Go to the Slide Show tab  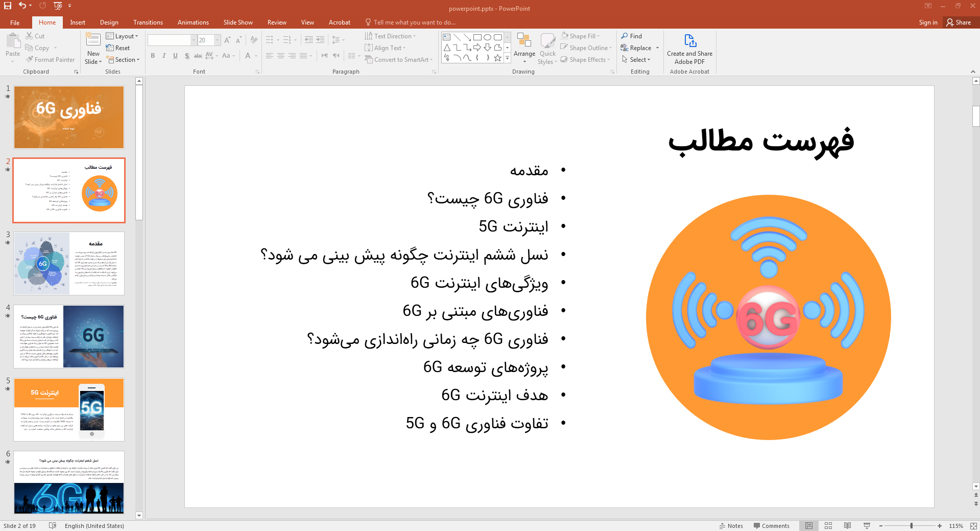pos(238,22)
